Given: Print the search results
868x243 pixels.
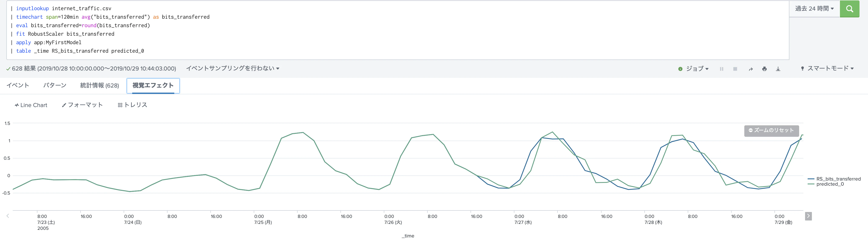Looking at the screenshot, I should [x=764, y=69].
